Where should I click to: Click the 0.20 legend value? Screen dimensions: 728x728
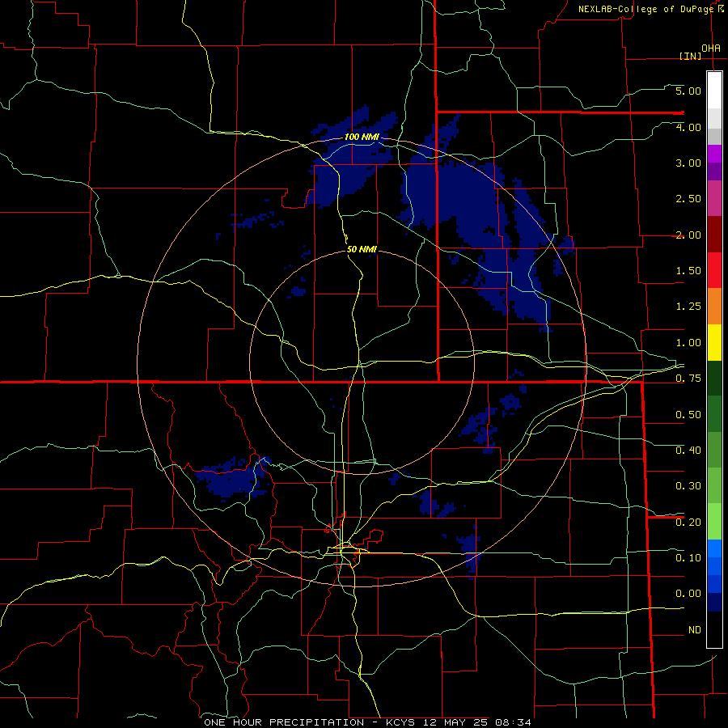coord(688,523)
